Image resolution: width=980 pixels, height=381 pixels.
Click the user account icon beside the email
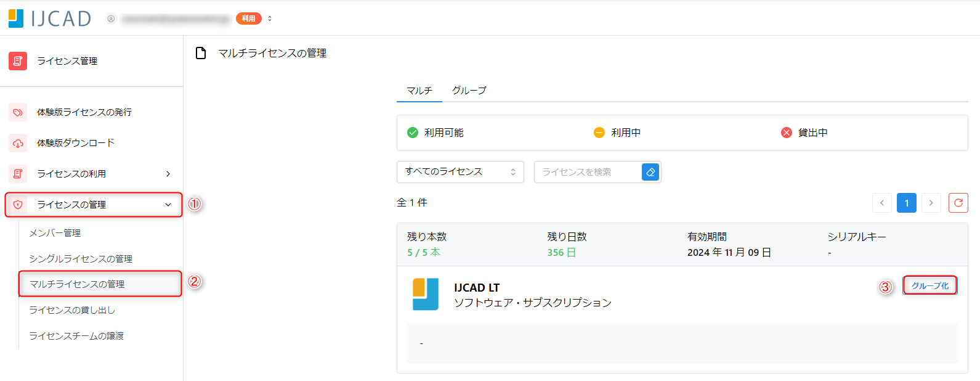click(x=111, y=18)
